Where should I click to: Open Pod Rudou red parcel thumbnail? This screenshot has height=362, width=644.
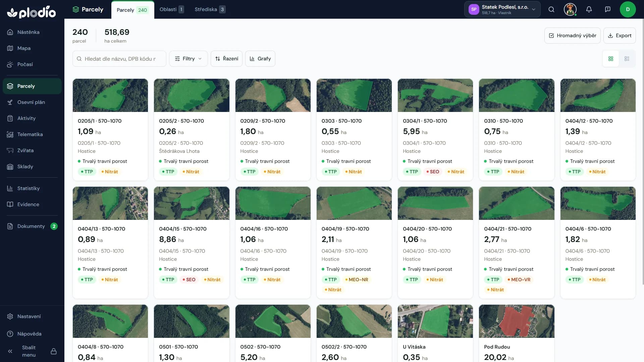pyautogui.click(x=517, y=321)
